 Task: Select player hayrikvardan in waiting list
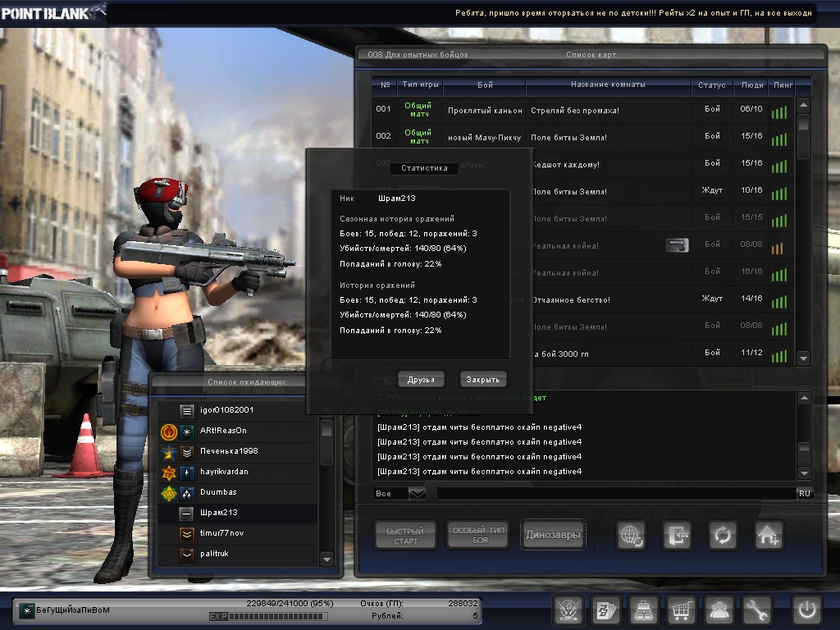tap(237, 472)
